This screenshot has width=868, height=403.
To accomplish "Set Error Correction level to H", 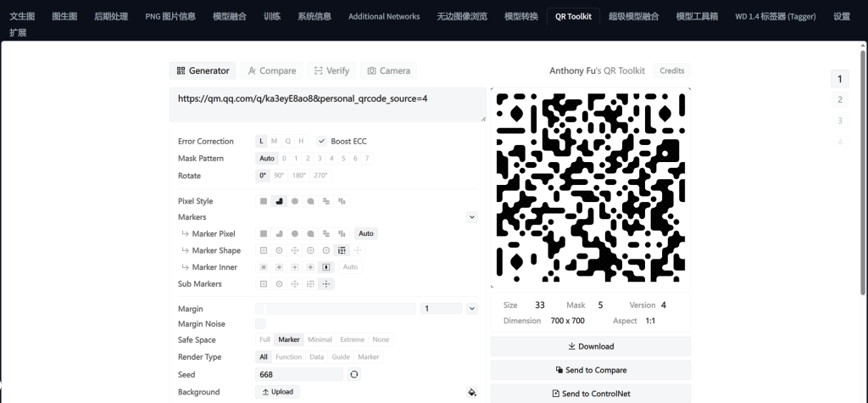I will click(300, 141).
